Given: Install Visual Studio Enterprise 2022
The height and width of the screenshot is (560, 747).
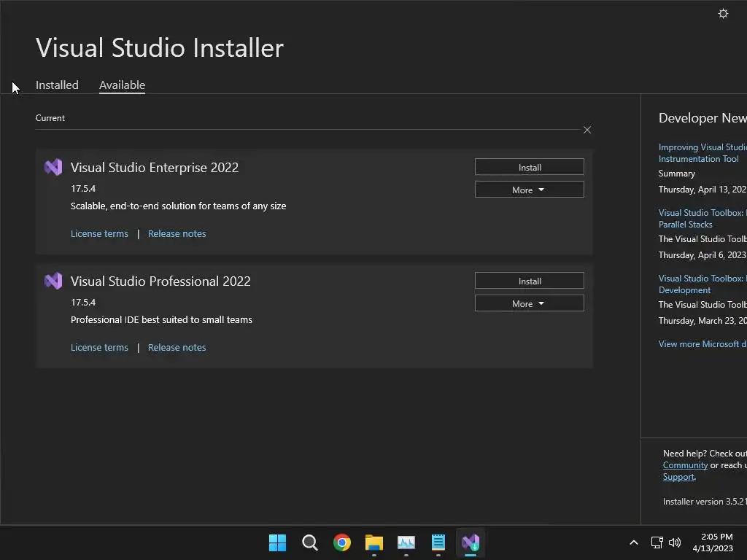Looking at the screenshot, I should (530, 167).
